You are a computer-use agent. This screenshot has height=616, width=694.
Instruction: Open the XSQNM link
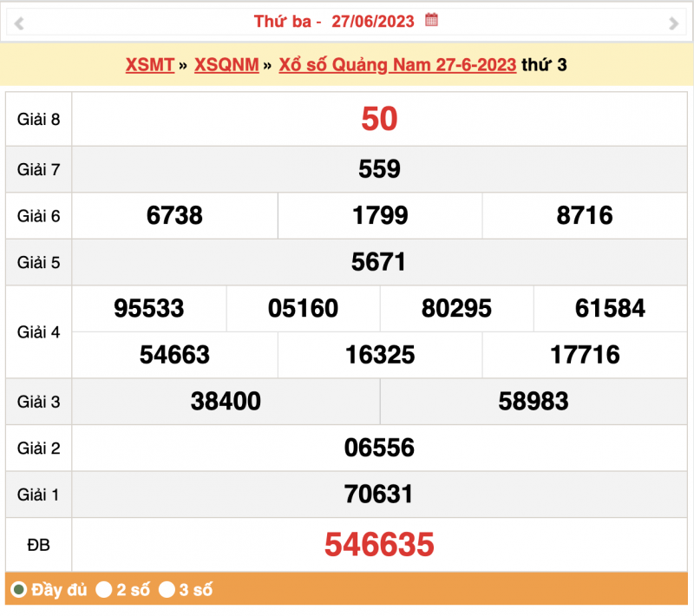point(226,65)
